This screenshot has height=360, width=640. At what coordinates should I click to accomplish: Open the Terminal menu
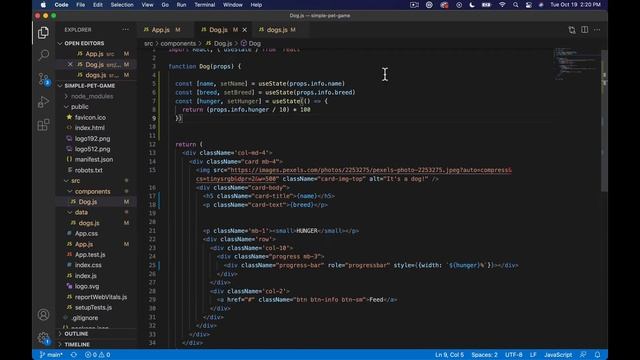204,5
